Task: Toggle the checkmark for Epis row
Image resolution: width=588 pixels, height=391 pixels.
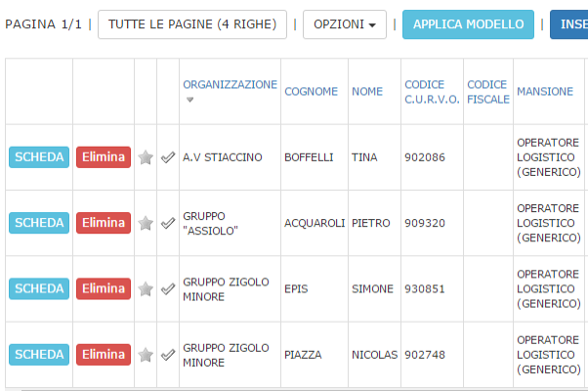Action: pos(168,289)
